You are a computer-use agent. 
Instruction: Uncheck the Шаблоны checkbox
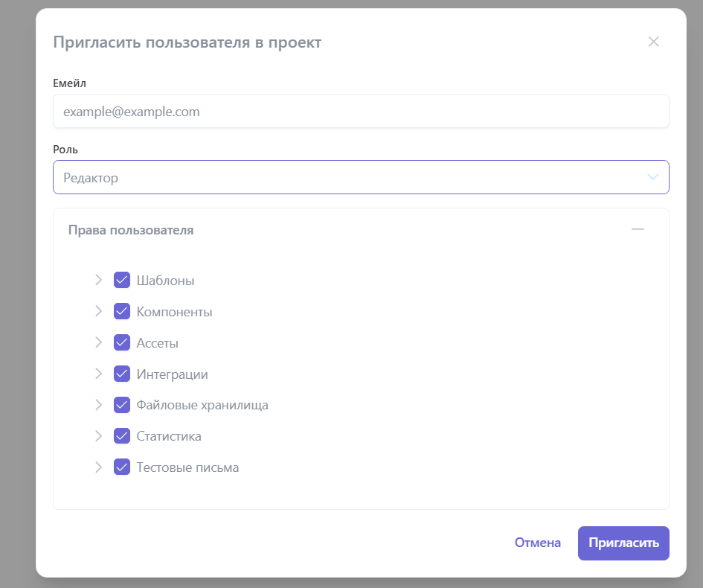(x=122, y=280)
